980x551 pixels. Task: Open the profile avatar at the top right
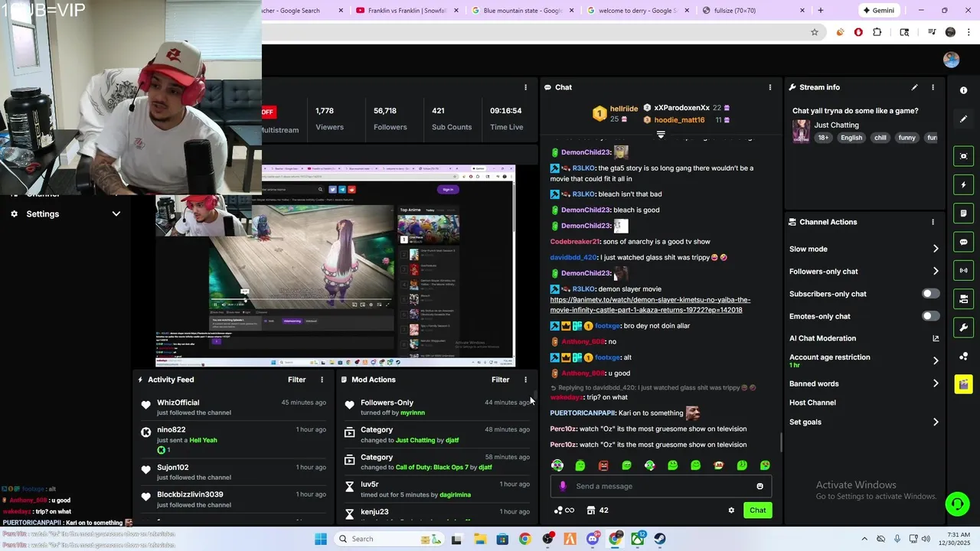pyautogui.click(x=951, y=60)
